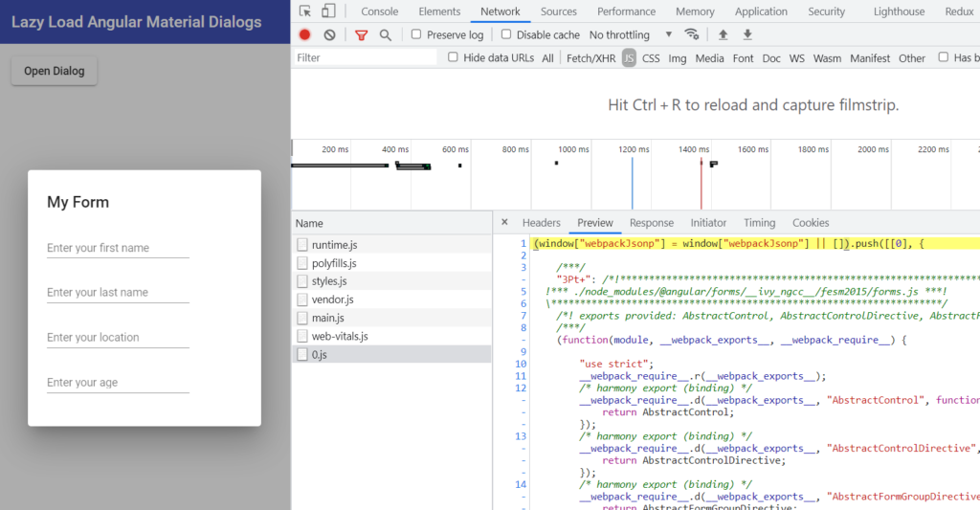The image size is (980, 510).
Task: Click the import HAR upload arrow icon
Action: [x=723, y=34]
